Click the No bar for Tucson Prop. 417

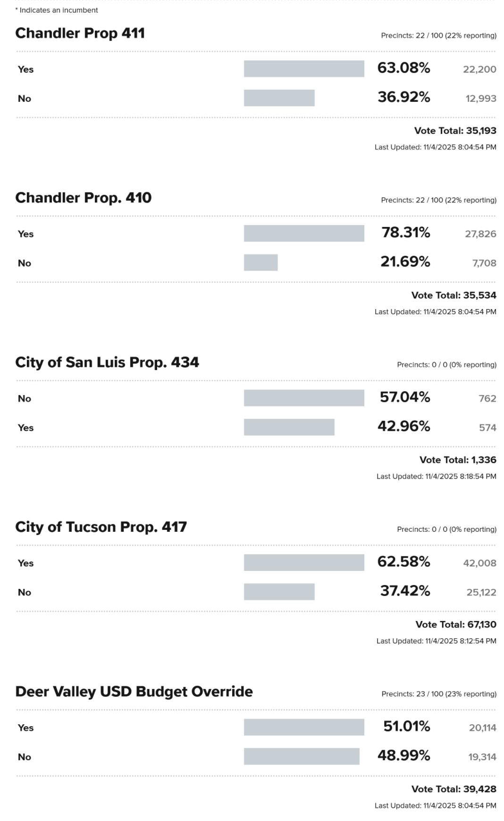279,592
